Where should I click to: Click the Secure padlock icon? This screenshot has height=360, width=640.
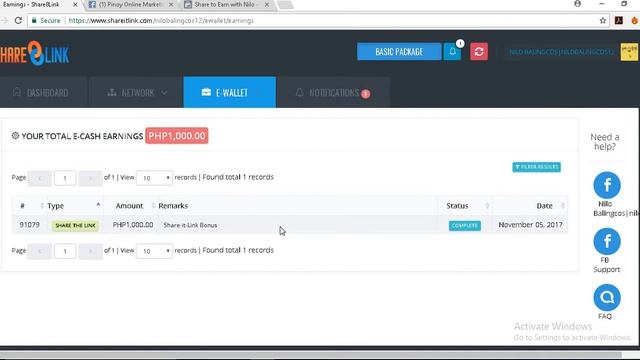(34, 20)
